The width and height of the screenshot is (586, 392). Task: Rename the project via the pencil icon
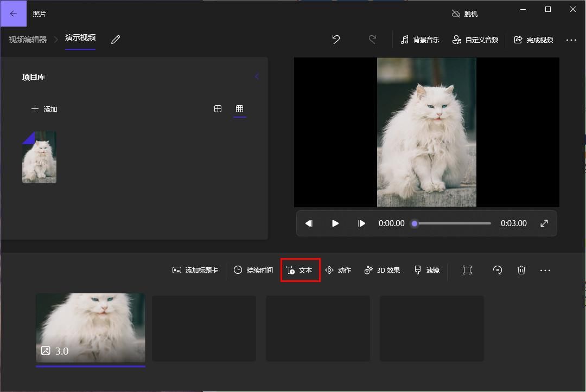[114, 40]
